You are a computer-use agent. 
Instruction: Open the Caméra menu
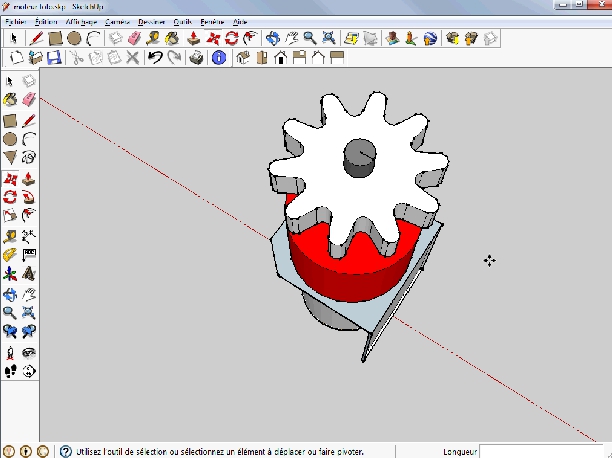click(117, 22)
